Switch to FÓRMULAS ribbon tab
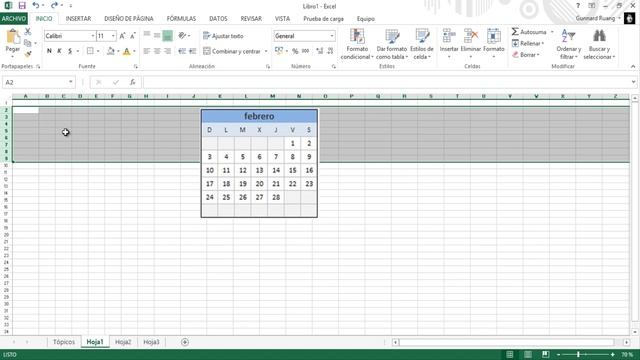This screenshot has width=640, height=360. pos(181,19)
